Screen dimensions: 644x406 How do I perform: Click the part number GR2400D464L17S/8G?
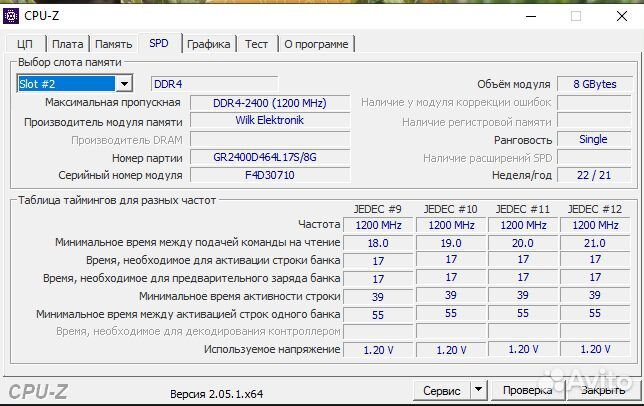pos(270,157)
